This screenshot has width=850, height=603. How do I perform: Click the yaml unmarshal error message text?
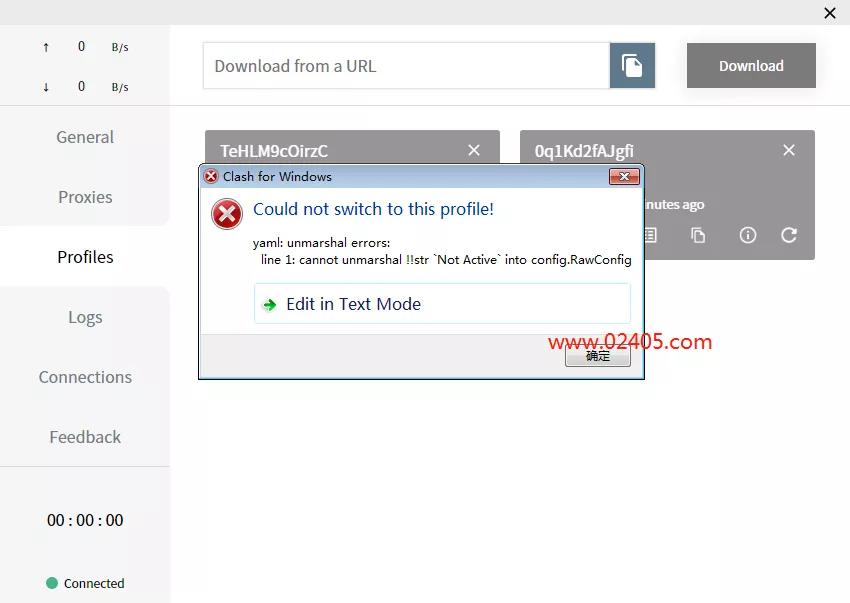pyautogui.click(x=442, y=251)
